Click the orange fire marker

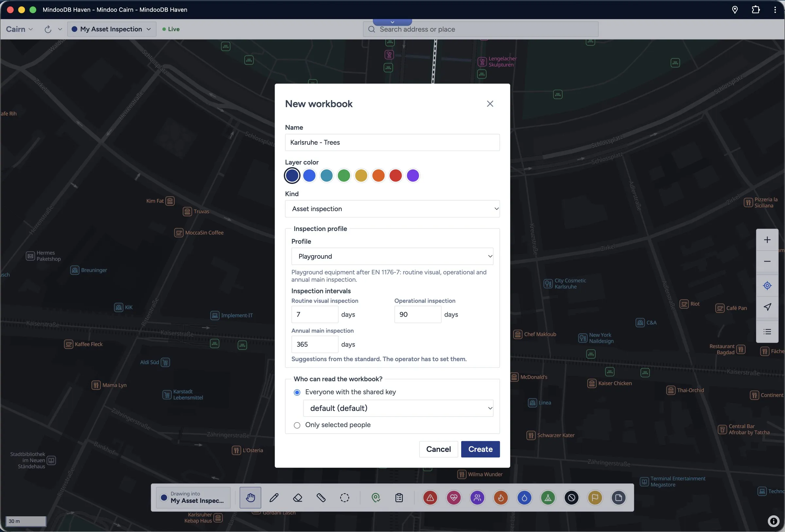(x=500, y=498)
